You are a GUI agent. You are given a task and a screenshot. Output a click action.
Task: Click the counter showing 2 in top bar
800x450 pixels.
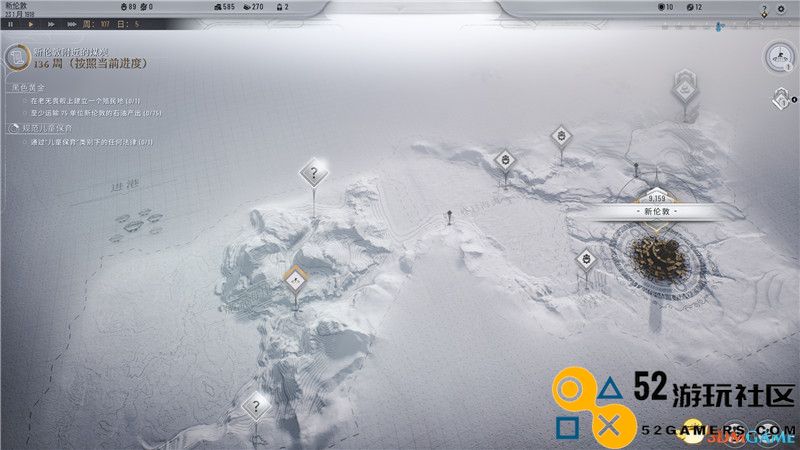tap(283, 7)
